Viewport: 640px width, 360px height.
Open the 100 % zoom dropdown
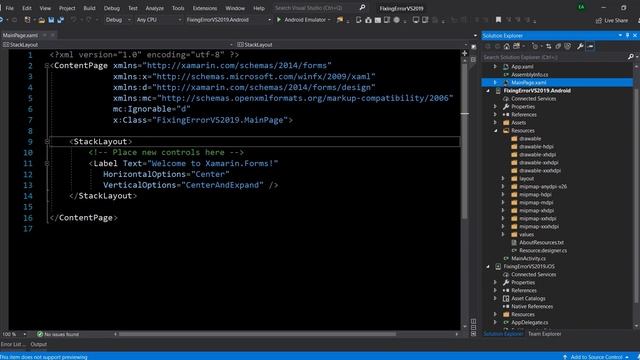[24, 334]
